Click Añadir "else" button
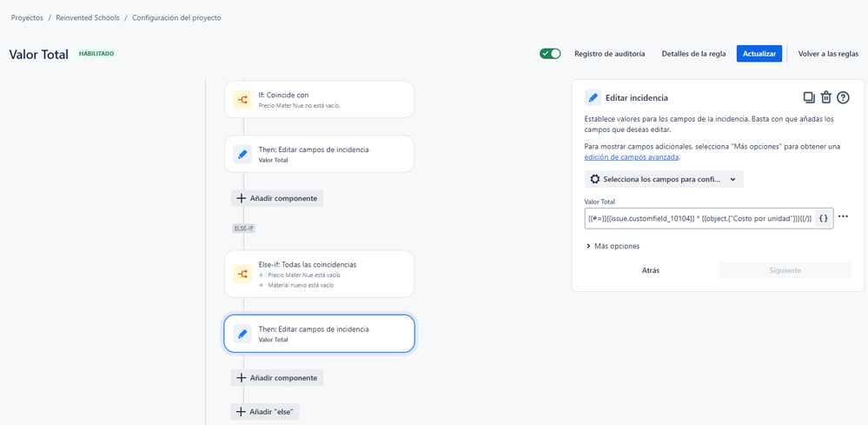 [x=265, y=412]
